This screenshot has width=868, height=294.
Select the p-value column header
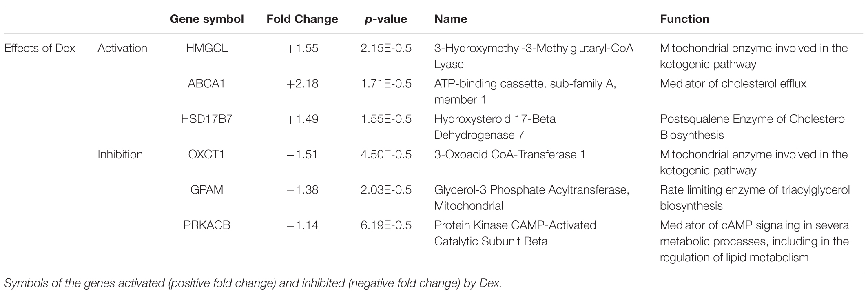coord(385,19)
